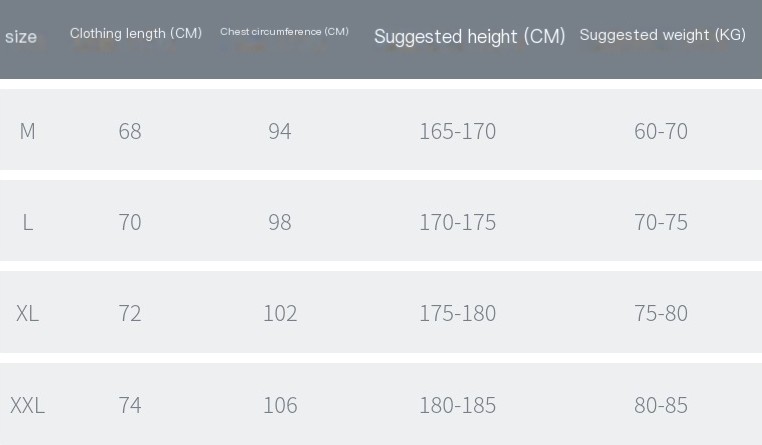Click the Suggested weight (KG) header
Viewport: 762px width, 445px height.
pos(662,35)
